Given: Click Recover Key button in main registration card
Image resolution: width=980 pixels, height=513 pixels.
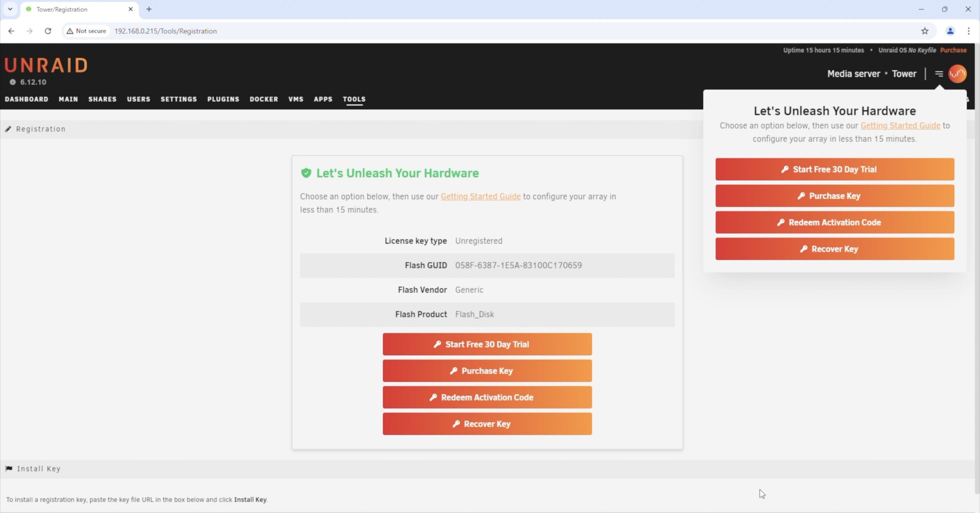Looking at the screenshot, I should pyautogui.click(x=487, y=424).
